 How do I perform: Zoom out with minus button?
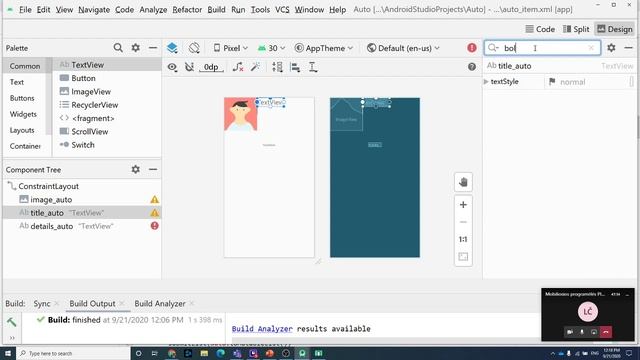(463, 222)
